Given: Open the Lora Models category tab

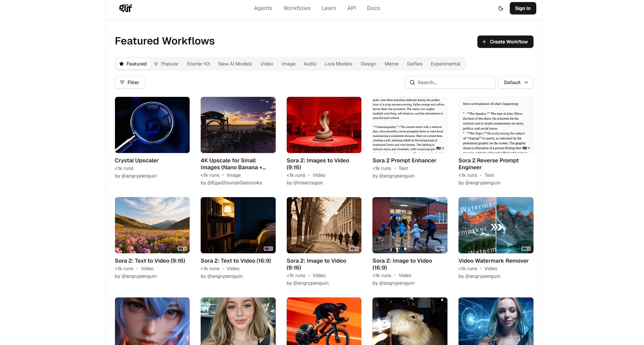Looking at the screenshot, I should tap(338, 64).
